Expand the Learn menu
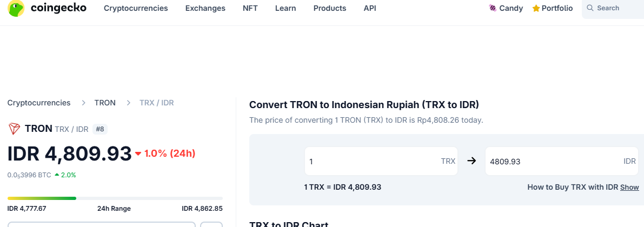 (286, 8)
